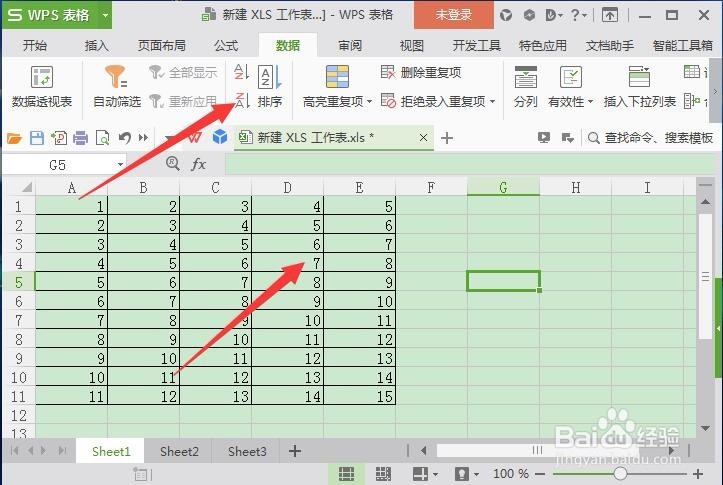This screenshot has width=723, height=485.
Task: Expand the WPS 表格 menu dropdown arrow
Action: click(x=105, y=15)
